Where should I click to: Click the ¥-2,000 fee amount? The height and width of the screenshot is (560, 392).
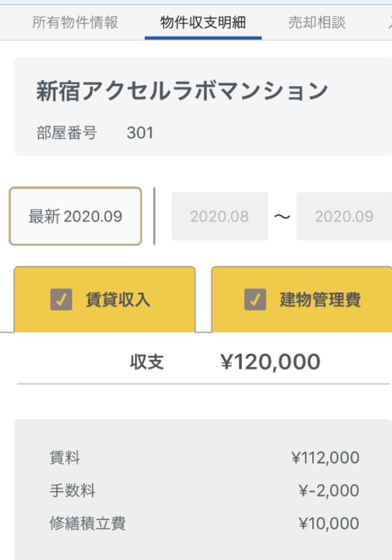(x=328, y=491)
